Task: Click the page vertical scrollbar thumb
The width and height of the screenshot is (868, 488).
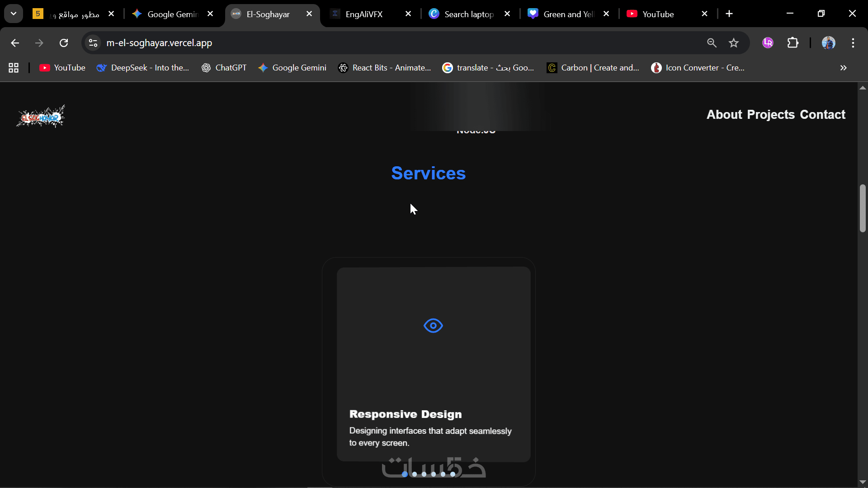Action: (x=863, y=208)
